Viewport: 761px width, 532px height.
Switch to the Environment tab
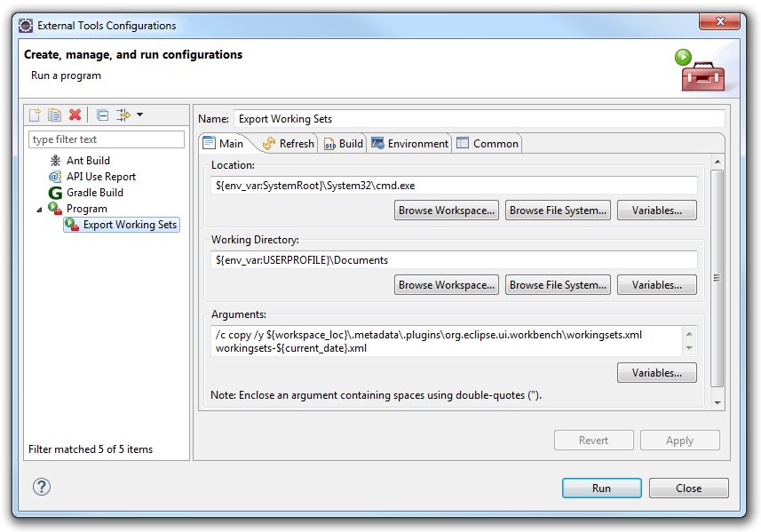point(409,144)
